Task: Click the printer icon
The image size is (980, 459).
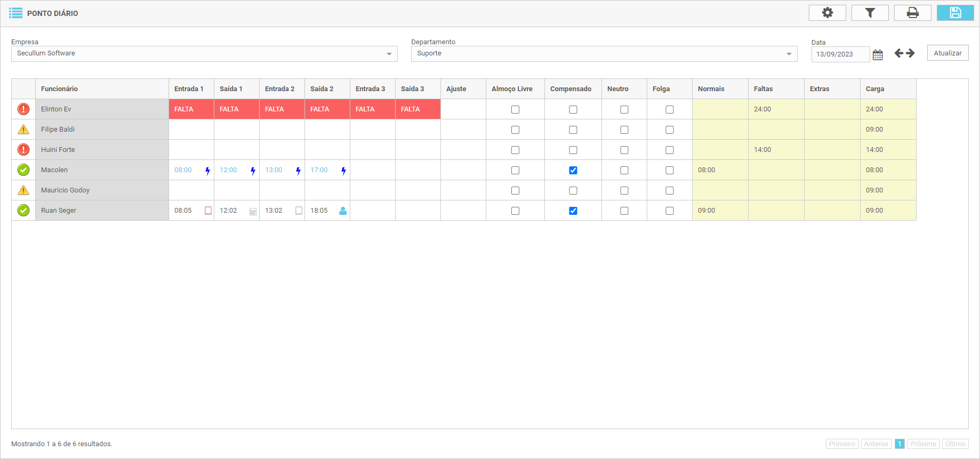Action: click(x=912, y=13)
